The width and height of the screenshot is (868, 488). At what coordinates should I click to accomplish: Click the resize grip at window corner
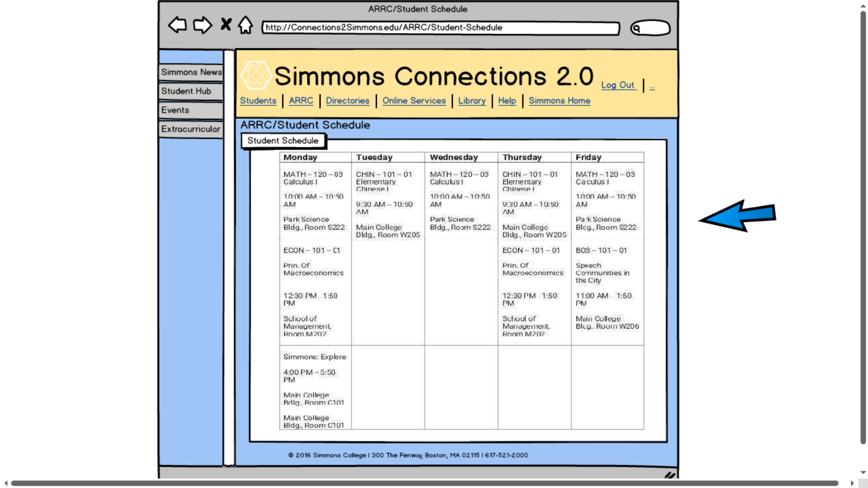[x=670, y=475]
